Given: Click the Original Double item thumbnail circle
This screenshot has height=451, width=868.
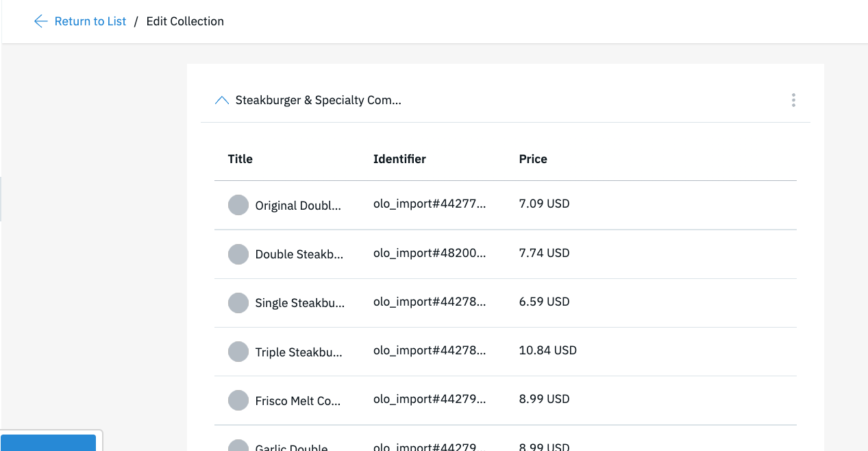Looking at the screenshot, I should tap(238, 205).
